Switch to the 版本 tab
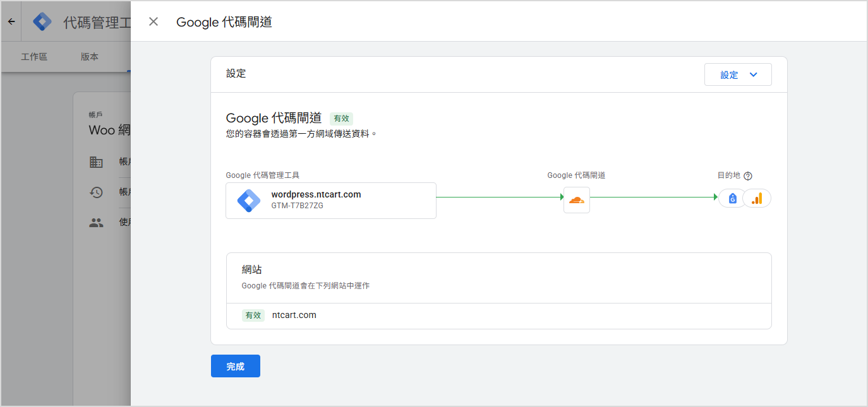The width and height of the screenshot is (868, 407). (90, 57)
